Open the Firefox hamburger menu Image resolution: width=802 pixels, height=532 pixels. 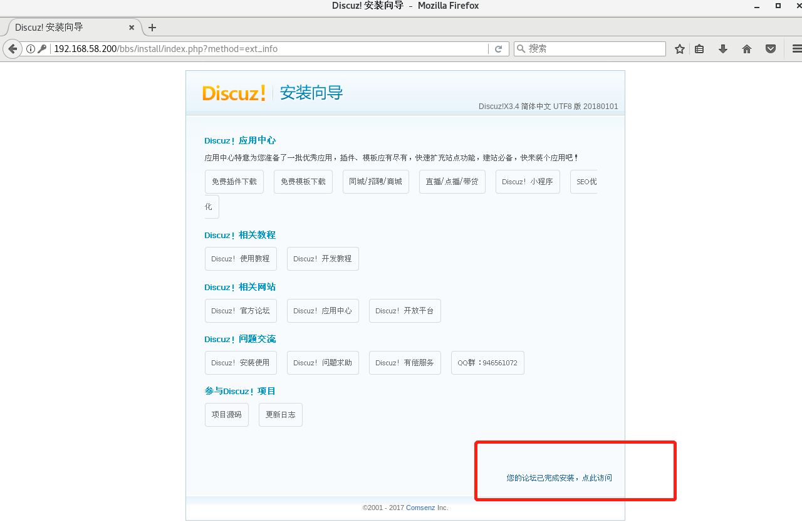[x=797, y=49]
